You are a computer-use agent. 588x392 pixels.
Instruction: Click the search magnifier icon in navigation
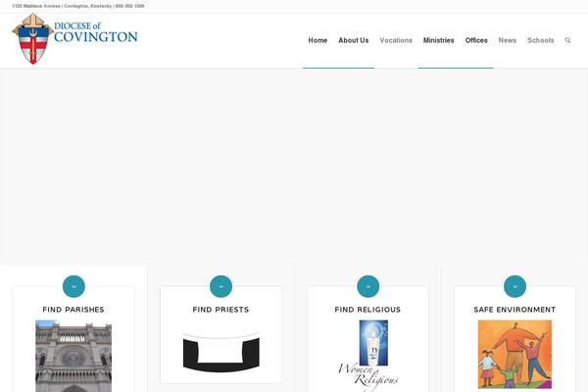tap(567, 40)
